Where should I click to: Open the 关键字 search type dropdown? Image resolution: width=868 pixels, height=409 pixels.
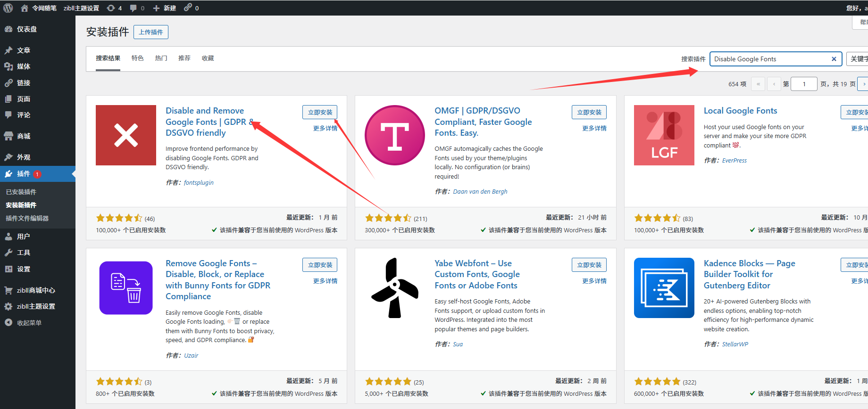coord(857,59)
